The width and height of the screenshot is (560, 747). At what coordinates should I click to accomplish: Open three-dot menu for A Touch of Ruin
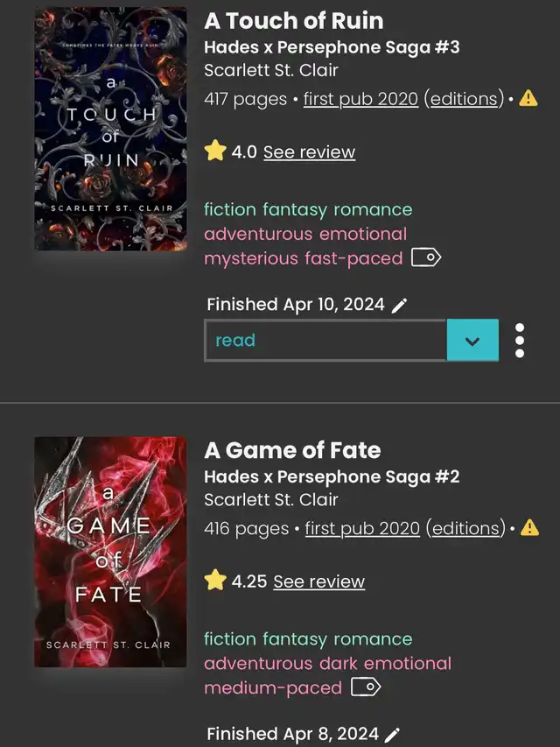click(x=520, y=340)
